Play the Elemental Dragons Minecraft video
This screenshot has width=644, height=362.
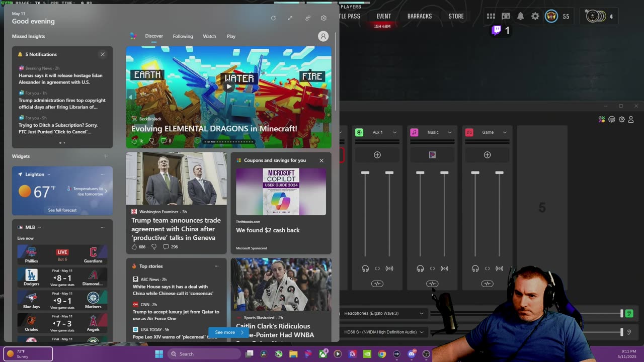pyautogui.click(x=228, y=86)
